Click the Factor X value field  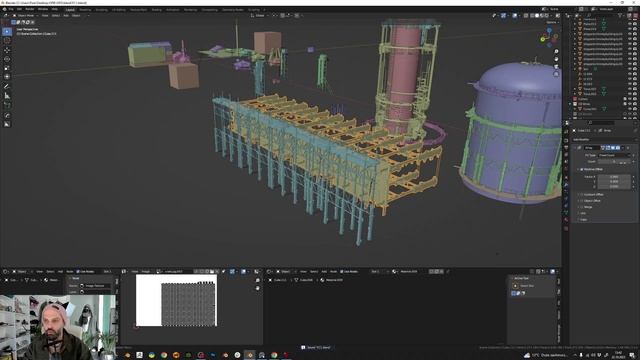click(x=614, y=177)
